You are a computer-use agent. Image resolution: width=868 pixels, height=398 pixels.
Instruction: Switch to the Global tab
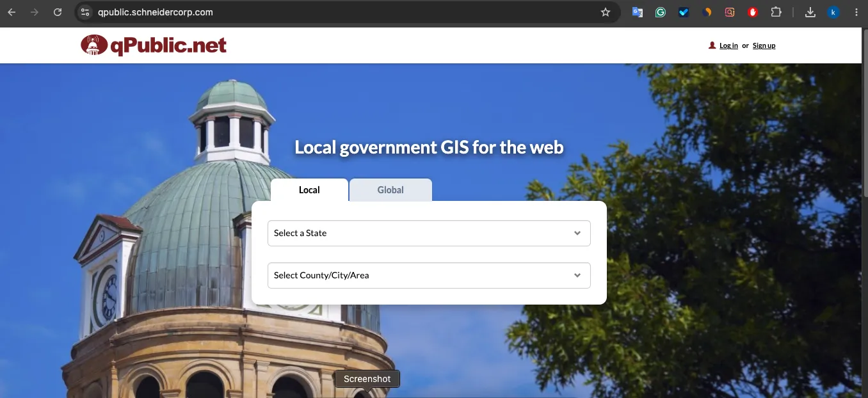[x=390, y=190]
